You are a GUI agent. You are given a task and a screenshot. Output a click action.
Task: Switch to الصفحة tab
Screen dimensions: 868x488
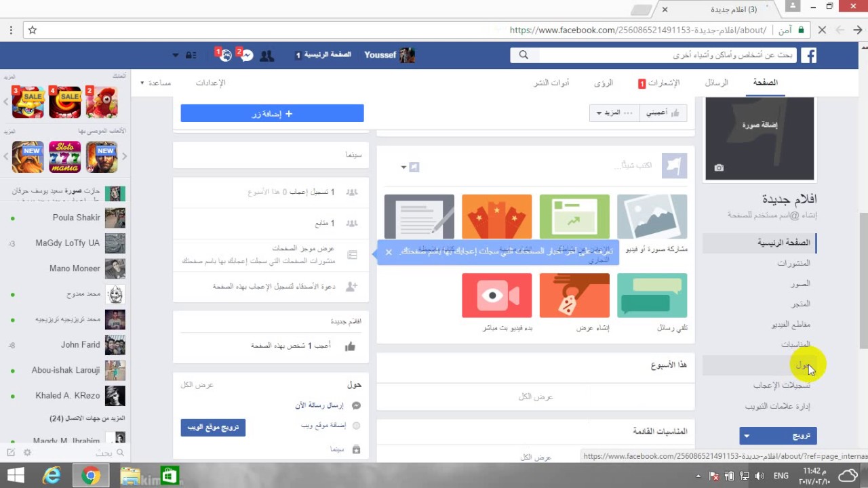tap(765, 83)
